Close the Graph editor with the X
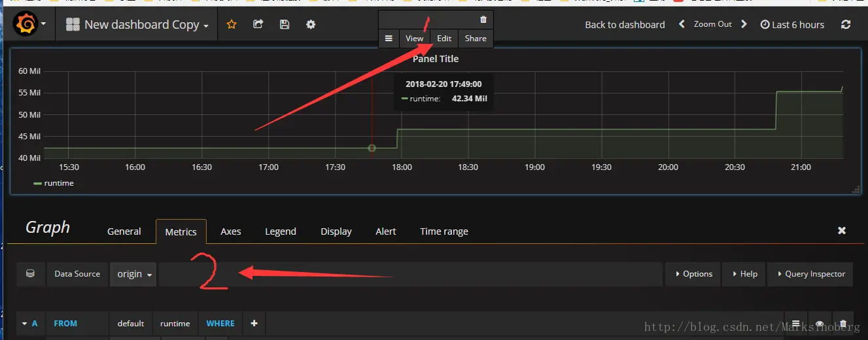 coord(842,231)
